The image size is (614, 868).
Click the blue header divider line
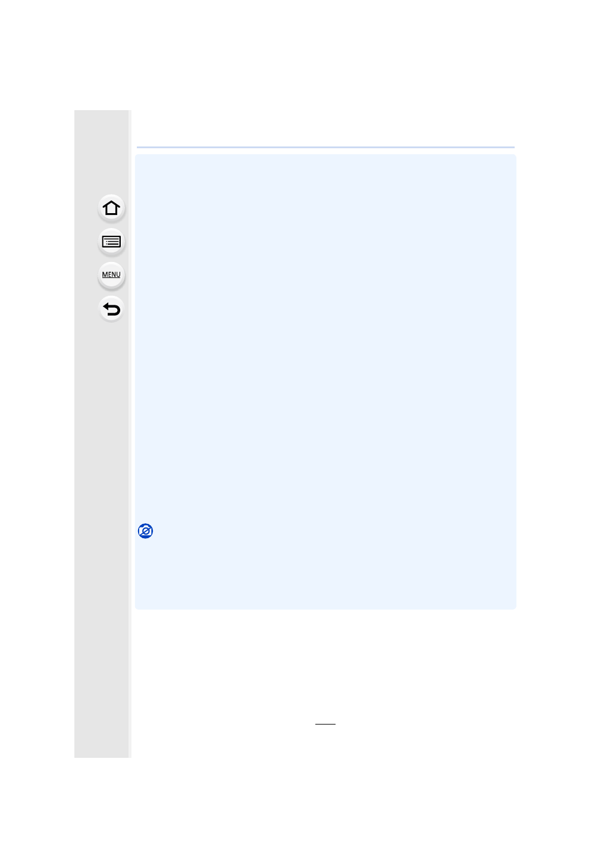point(325,147)
